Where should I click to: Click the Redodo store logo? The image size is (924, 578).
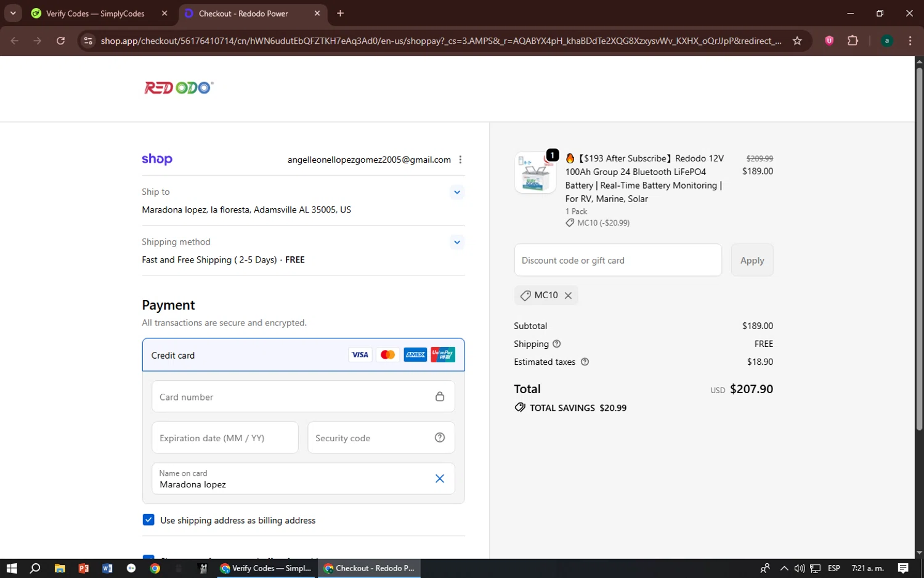[179, 88]
